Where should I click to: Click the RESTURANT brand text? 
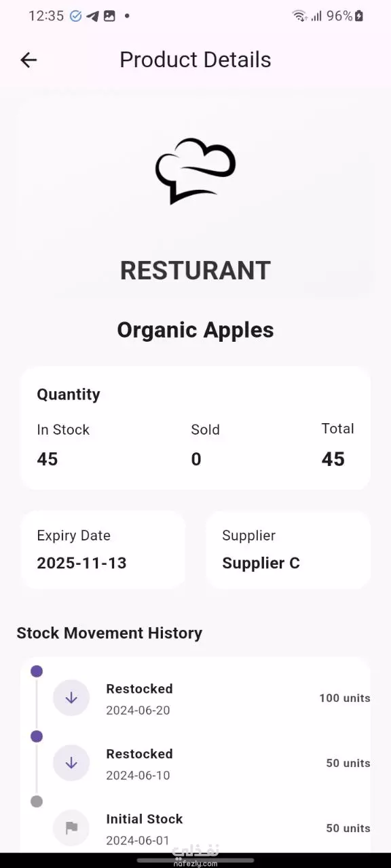pyautogui.click(x=195, y=270)
